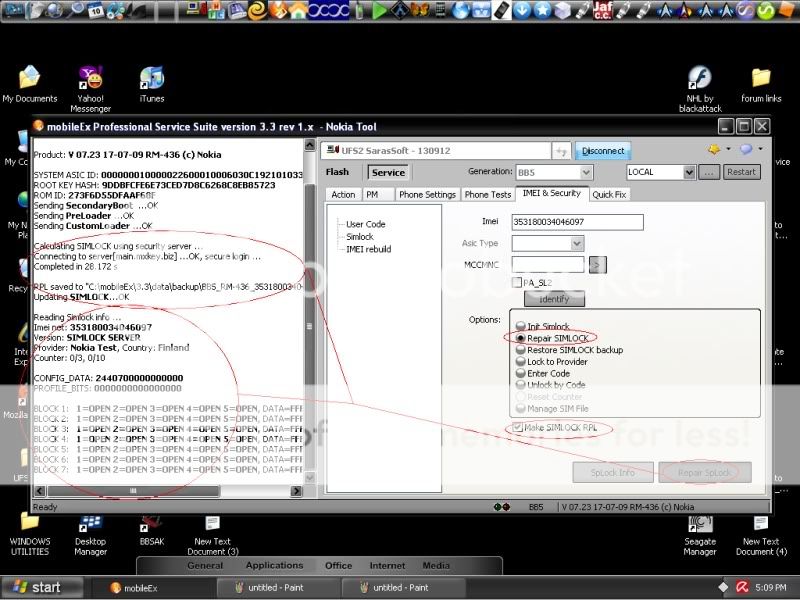This screenshot has width=800, height=600.
Task: Click the calendar icon showing 10 in dock
Action: point(95,11)
